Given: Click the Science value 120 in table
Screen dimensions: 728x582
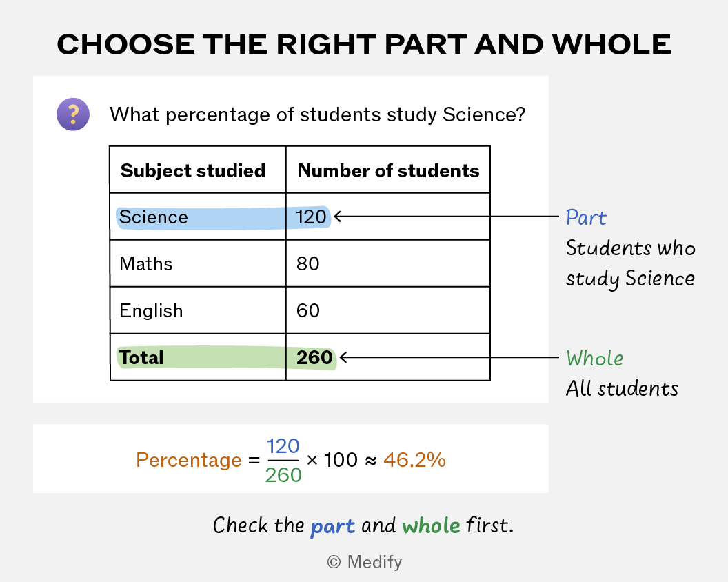Looking at the screenshot, I should 311,217.
